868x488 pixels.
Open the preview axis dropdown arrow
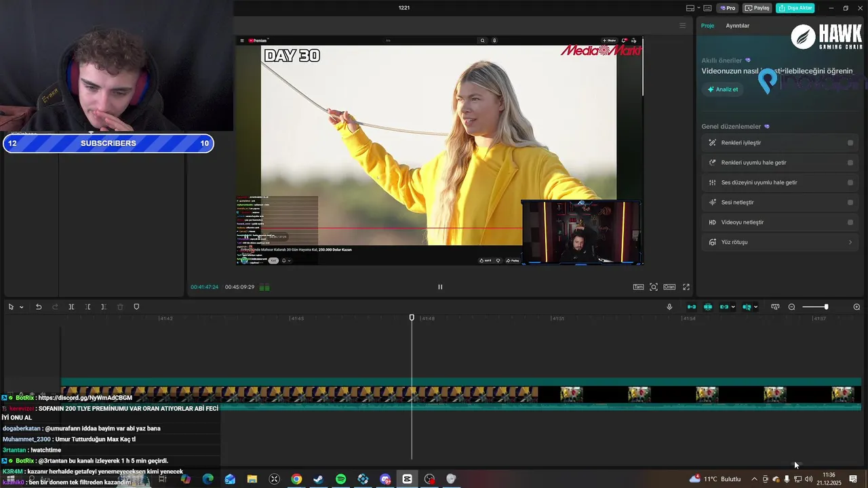[755, 307]
